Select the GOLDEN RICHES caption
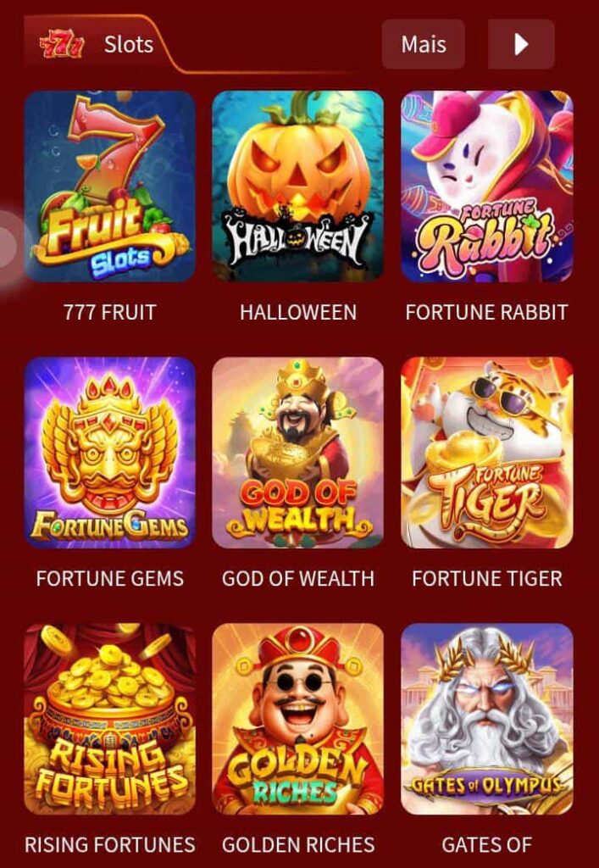This screenshot has height=868, width=599. click(x=298, y=845)
